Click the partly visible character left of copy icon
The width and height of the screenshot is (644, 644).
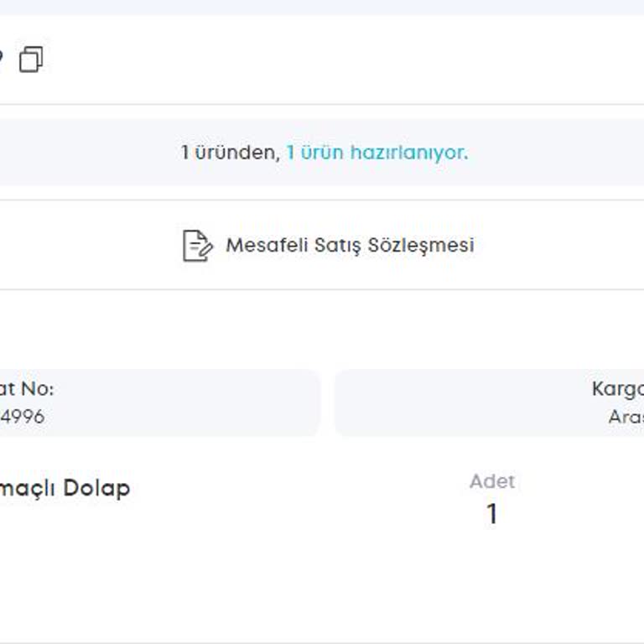coord(1,58)
